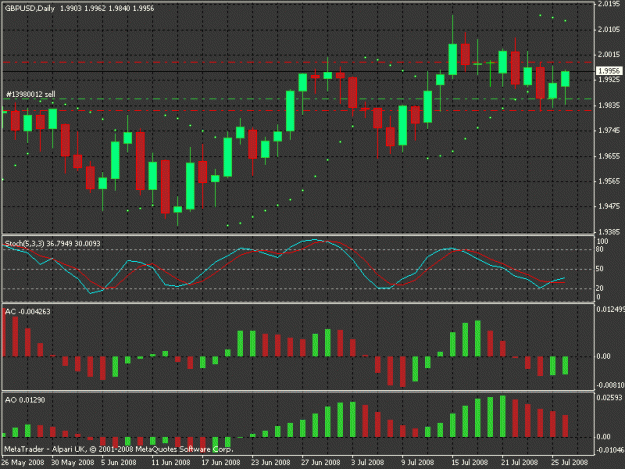Click the '25 Jul 2008' date label

pos(569,462)
